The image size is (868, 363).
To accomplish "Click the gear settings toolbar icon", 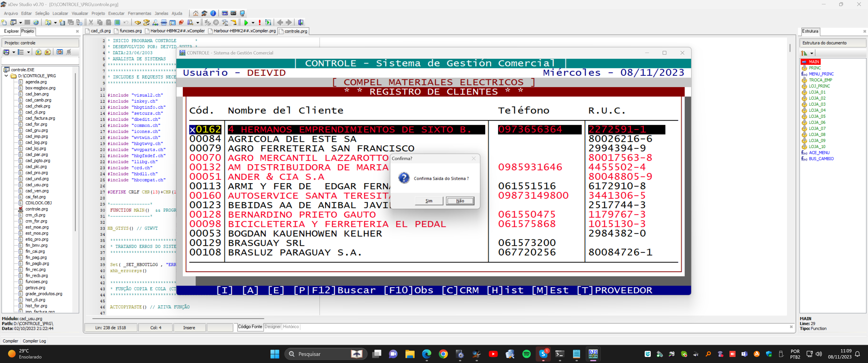I will (216, 22).
